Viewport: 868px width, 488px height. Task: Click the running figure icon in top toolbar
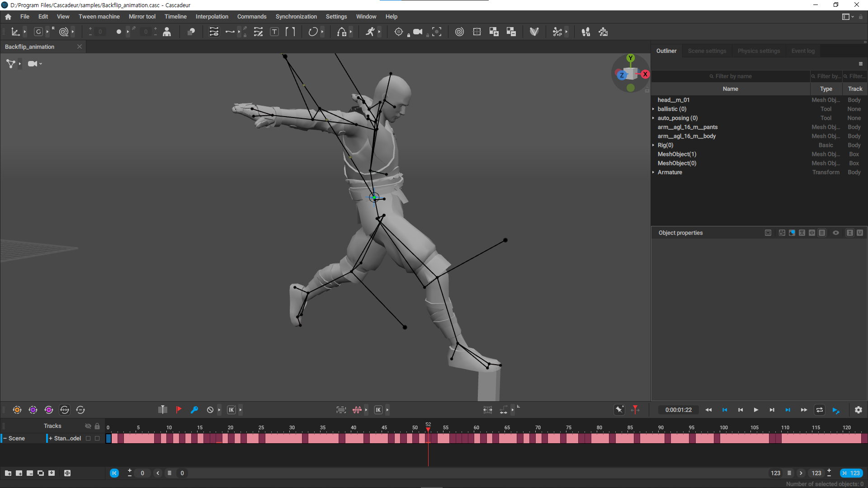pyautogui.click(x=370, y=32)
